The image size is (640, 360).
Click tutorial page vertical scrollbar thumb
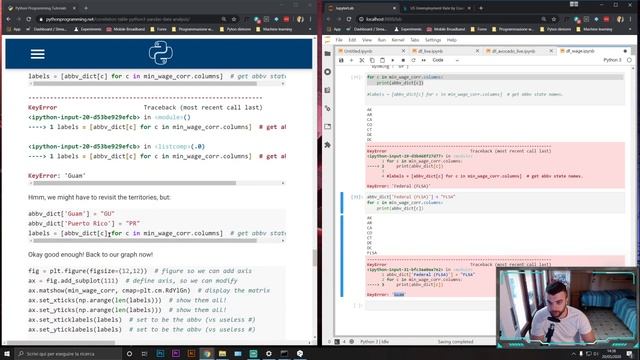(x=314, y=258)
